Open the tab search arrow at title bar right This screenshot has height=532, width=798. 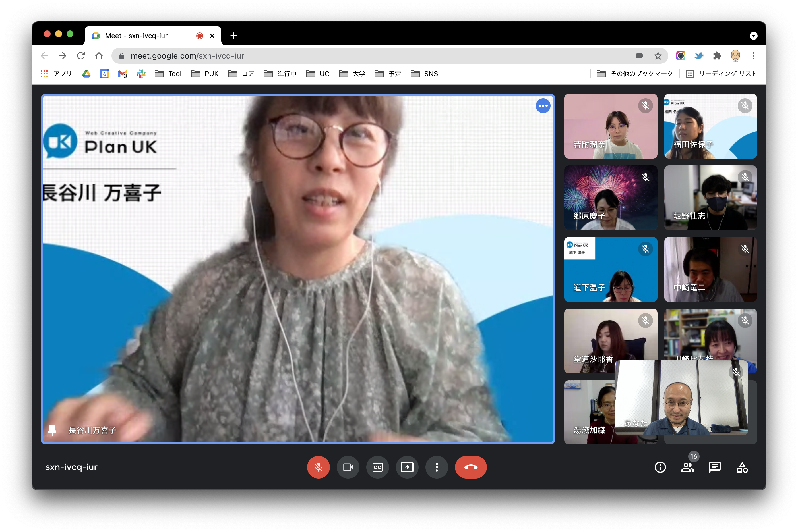[753, 36]
